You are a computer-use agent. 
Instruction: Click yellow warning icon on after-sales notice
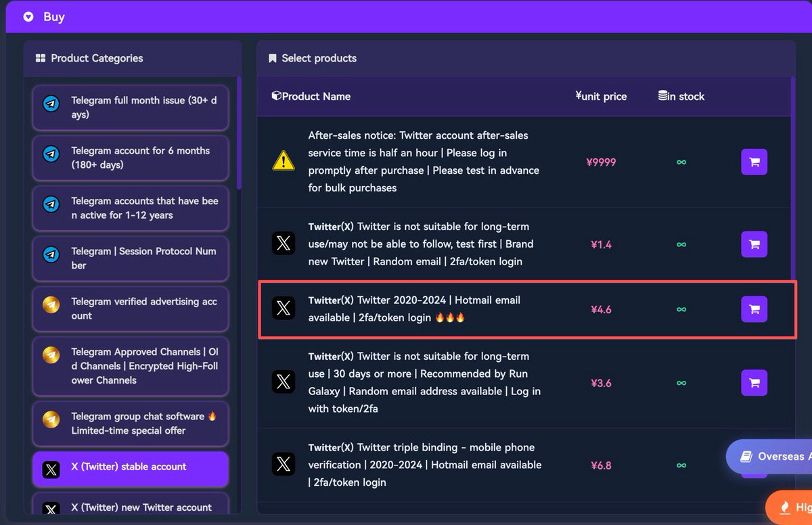pyautogui.click(x=283, y=161)
